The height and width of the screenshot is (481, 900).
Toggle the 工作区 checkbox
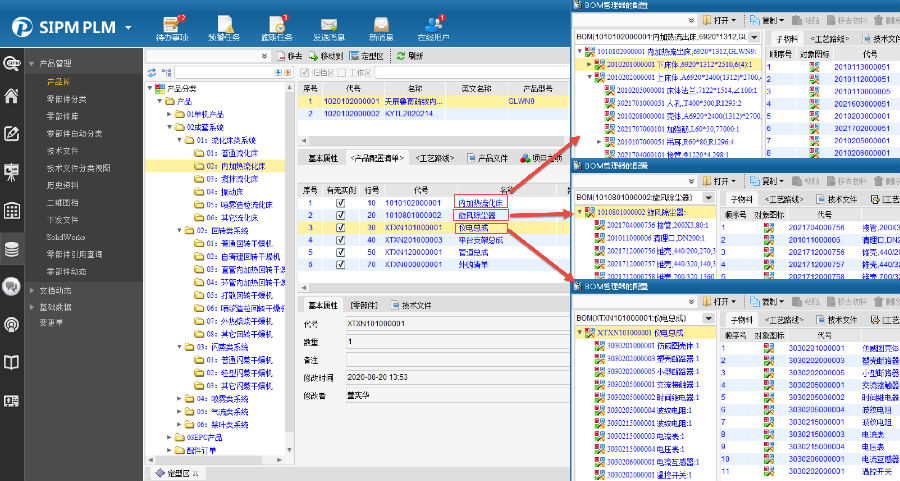tap(341, 72)
